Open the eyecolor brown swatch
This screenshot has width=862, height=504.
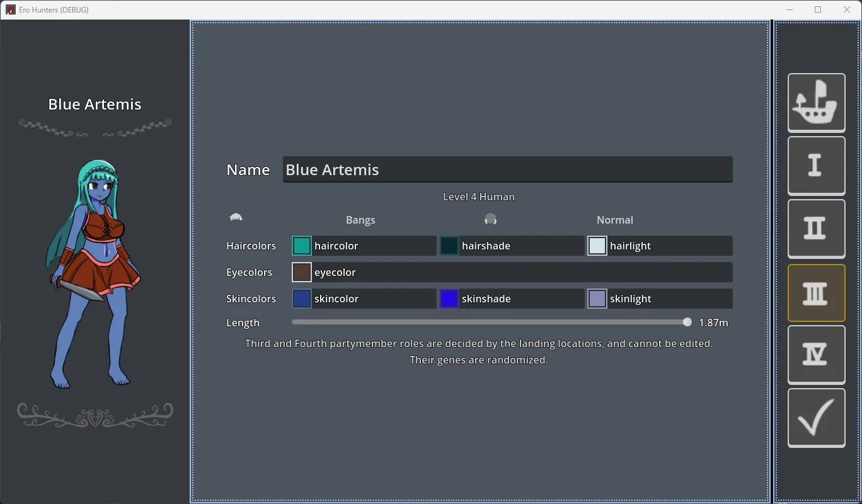click(x=302, y=272)
